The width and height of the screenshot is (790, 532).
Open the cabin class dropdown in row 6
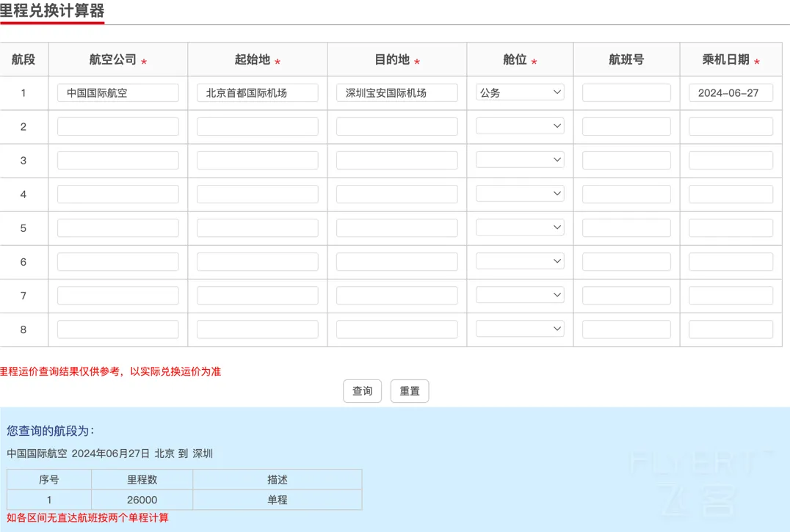point(520,261)
